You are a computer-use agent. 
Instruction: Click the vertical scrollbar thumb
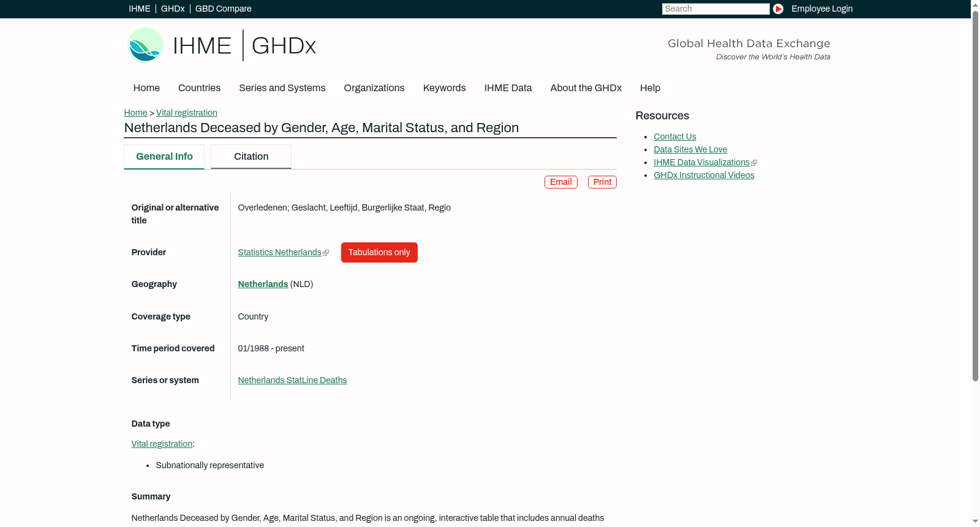(x=975, y=196)
